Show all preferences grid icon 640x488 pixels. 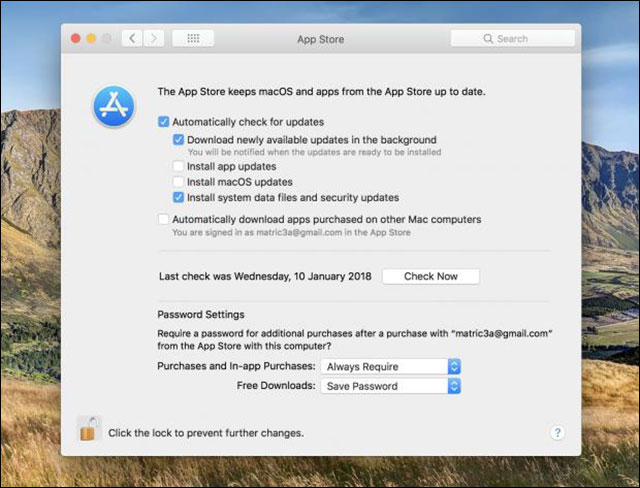click(193, 38)
